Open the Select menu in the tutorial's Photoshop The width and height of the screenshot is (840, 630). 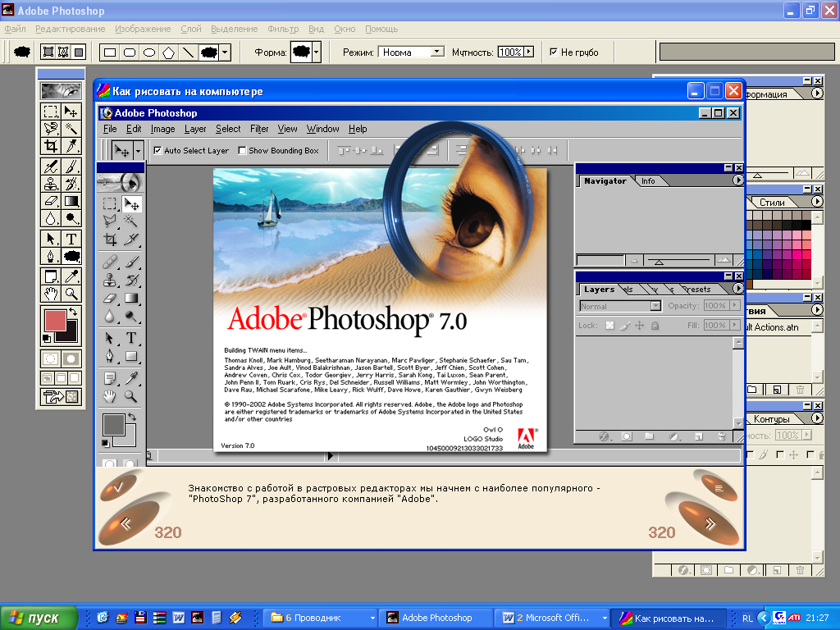228,129
